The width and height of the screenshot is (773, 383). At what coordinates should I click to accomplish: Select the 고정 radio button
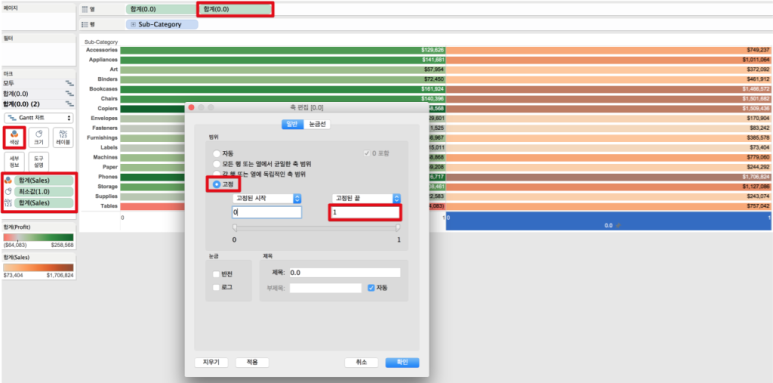point(216,184)
